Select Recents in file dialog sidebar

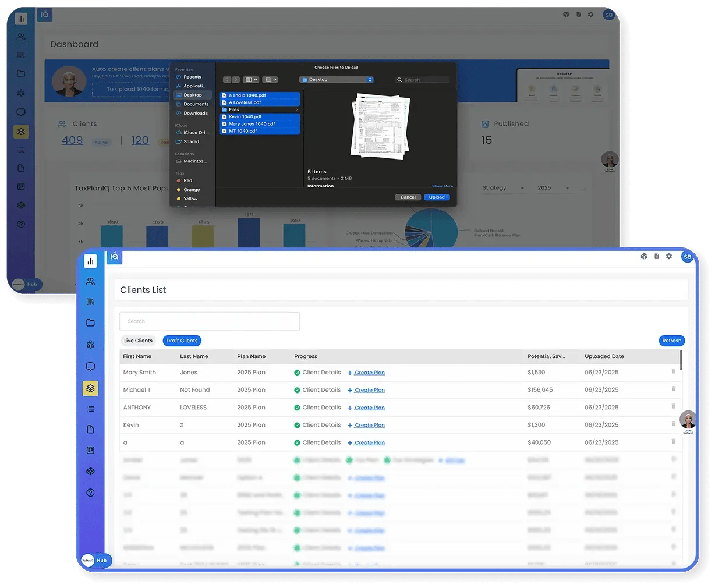tap(192, 77)
